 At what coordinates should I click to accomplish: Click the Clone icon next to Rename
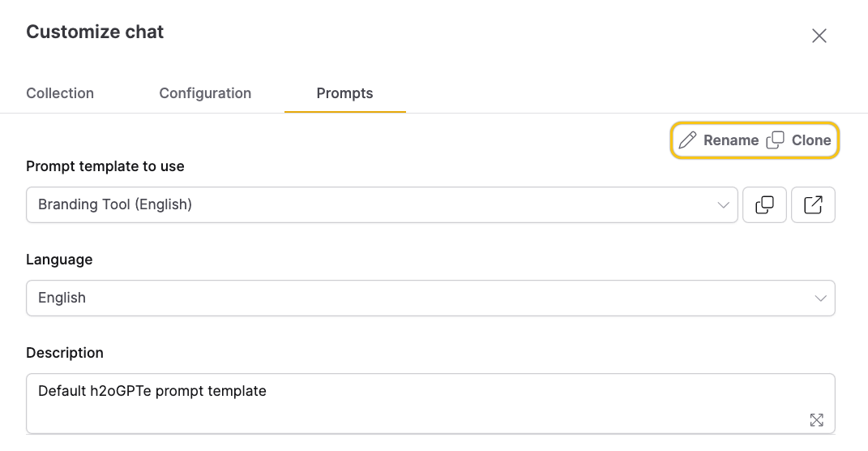pos(775,140)
